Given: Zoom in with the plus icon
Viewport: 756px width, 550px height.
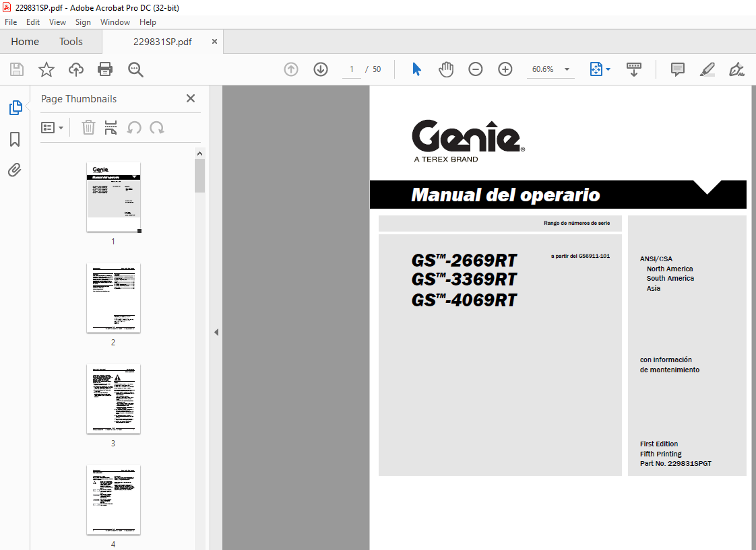Looking at the screenshot, I should point(505,69).
